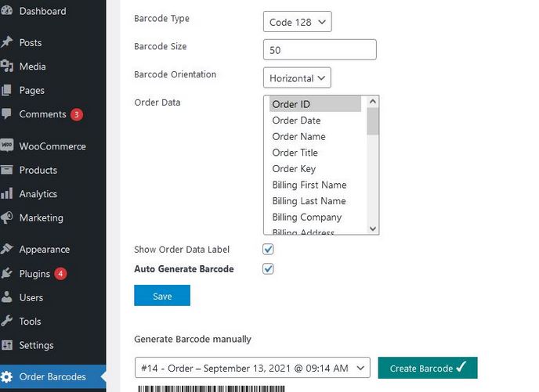539x392 pixels.
Task: Click the WooCommerce logo icon
Action: (6, 146)
